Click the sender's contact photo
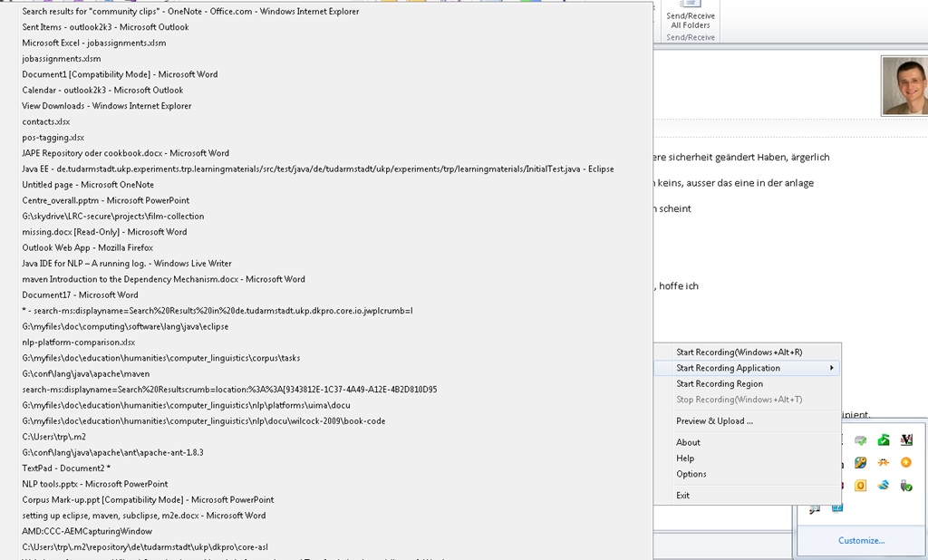Image resolution: width=928 pixels, height=560 pixels. (904, 86)
